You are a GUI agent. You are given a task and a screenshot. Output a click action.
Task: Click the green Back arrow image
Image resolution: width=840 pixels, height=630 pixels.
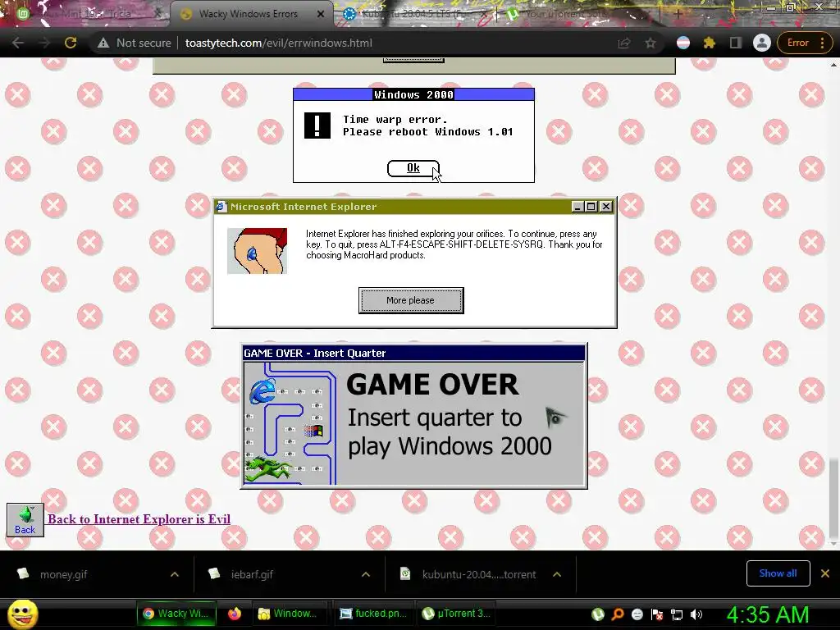(x=25, y=519)
